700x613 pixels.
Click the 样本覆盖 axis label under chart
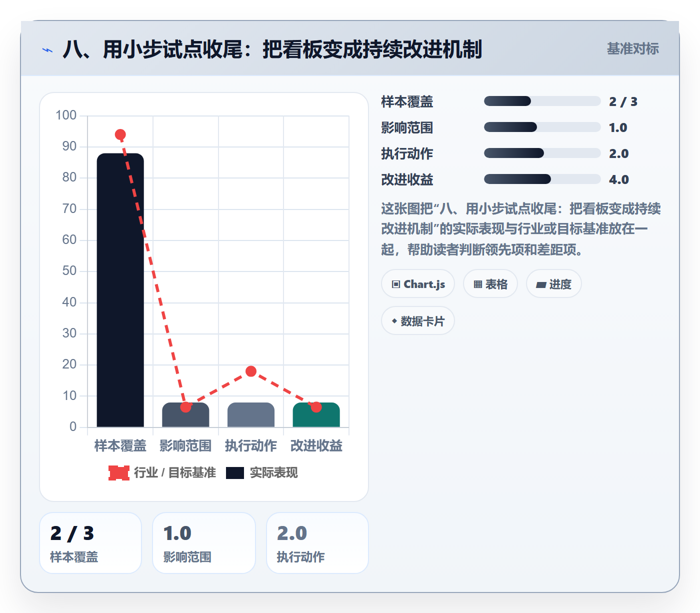click(120, 445)
